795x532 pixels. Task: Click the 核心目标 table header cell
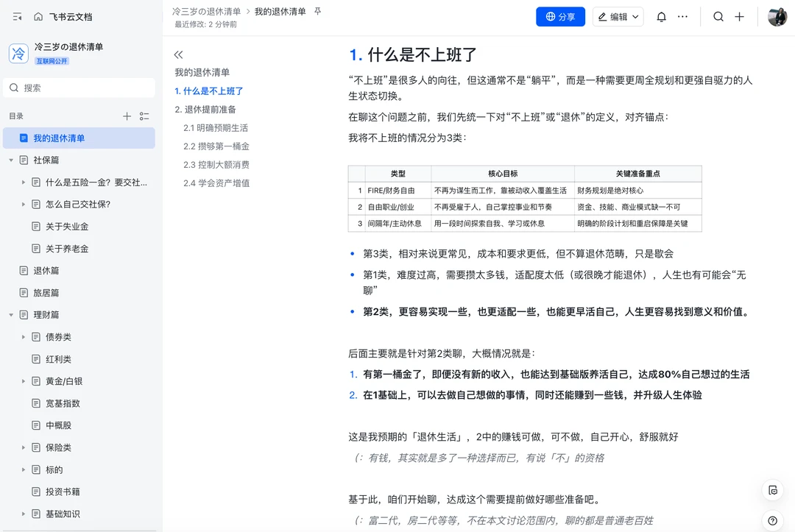503,174
